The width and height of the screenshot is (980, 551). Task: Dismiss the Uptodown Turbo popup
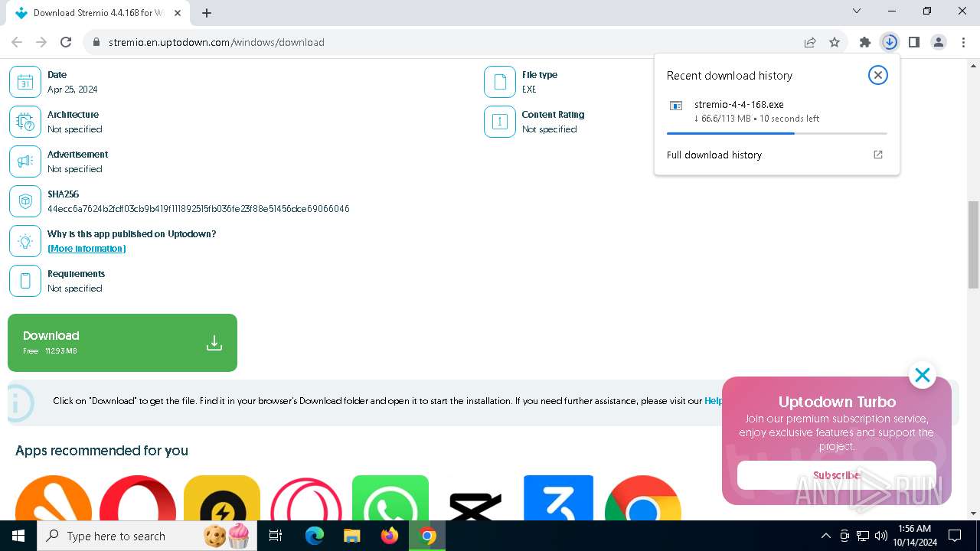click(923, 375)
